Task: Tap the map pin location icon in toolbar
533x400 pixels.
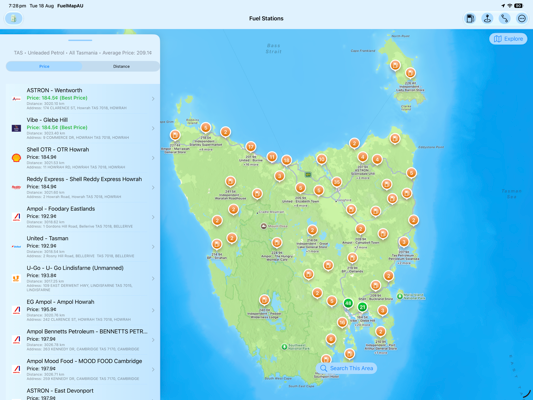Action: click(487, 18)
